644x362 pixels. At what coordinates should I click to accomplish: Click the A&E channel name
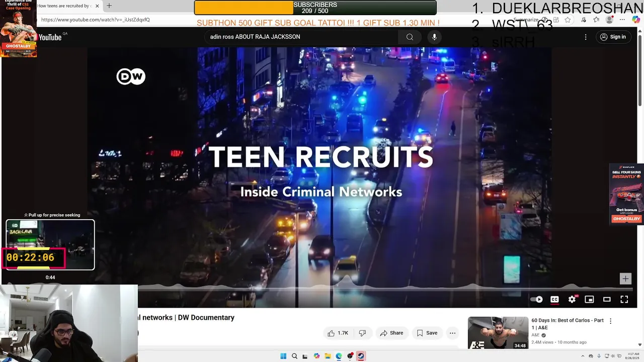(535, 335)
